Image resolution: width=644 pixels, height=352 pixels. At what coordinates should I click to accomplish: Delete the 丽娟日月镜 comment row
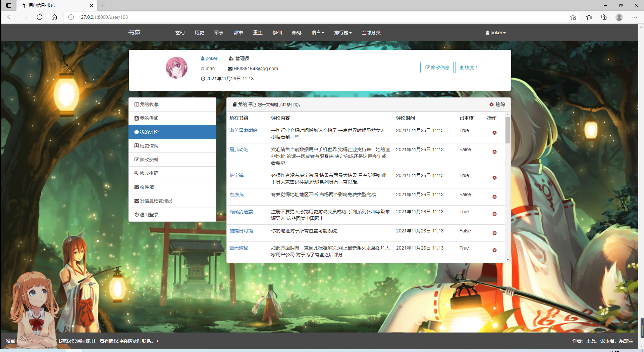pos(494,233)
